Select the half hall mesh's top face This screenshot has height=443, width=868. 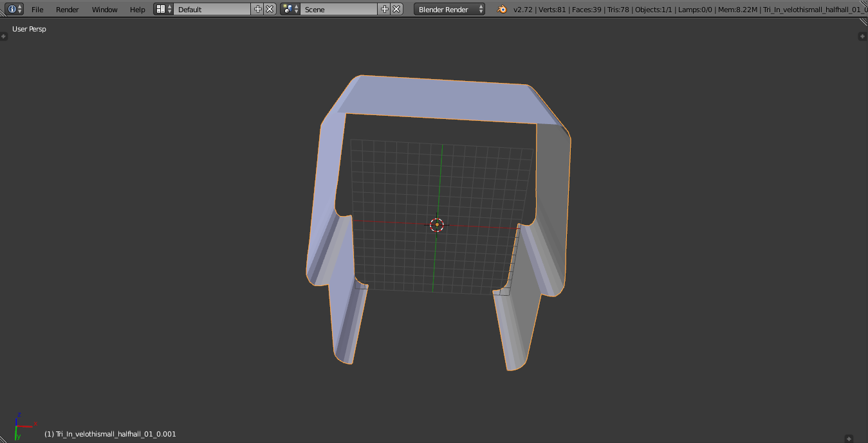pyautogui.click(x=444, y=98)
